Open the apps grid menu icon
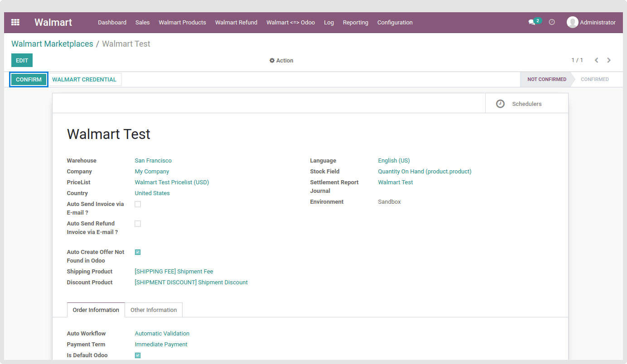This screenshot has height=364, width=627. click(x=15, y=22)
